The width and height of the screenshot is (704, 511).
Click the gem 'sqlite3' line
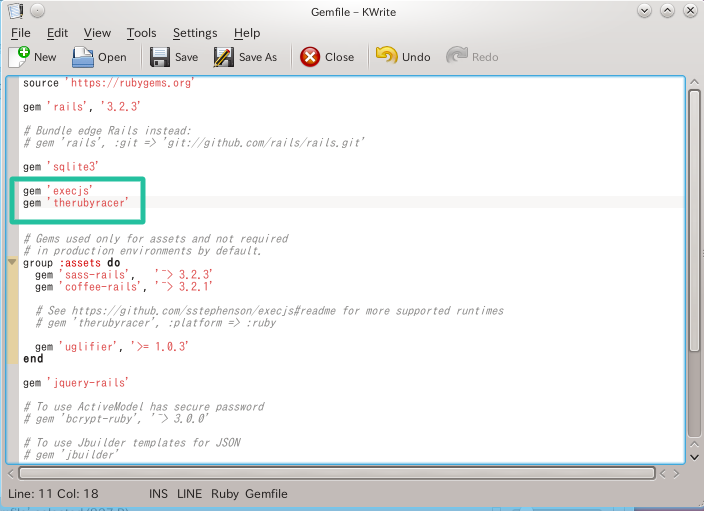61,167
